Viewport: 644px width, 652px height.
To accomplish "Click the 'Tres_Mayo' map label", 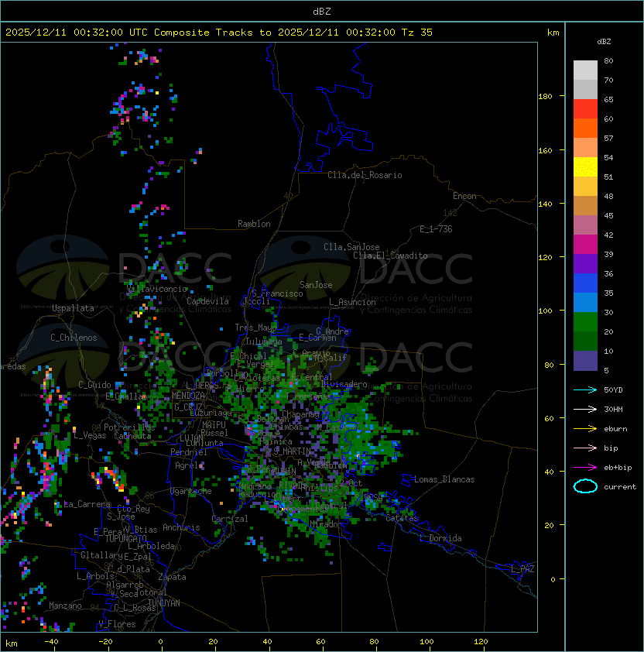I will 255,328.
